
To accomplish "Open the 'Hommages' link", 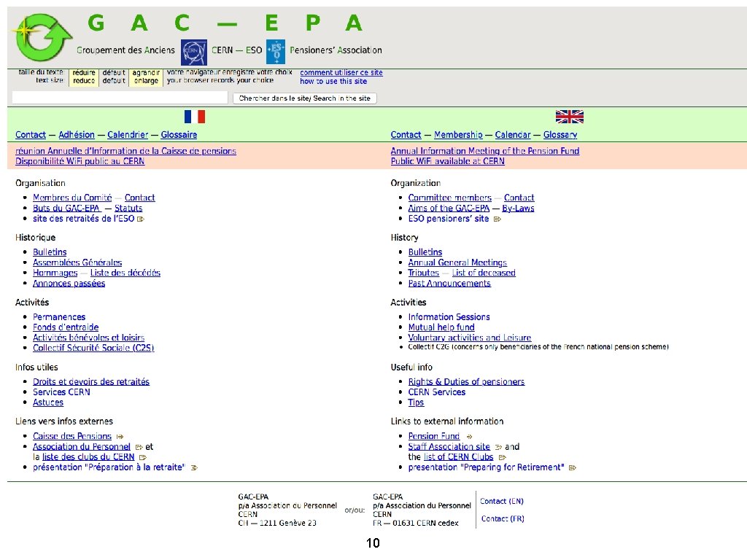I will (x=55, y=273).
